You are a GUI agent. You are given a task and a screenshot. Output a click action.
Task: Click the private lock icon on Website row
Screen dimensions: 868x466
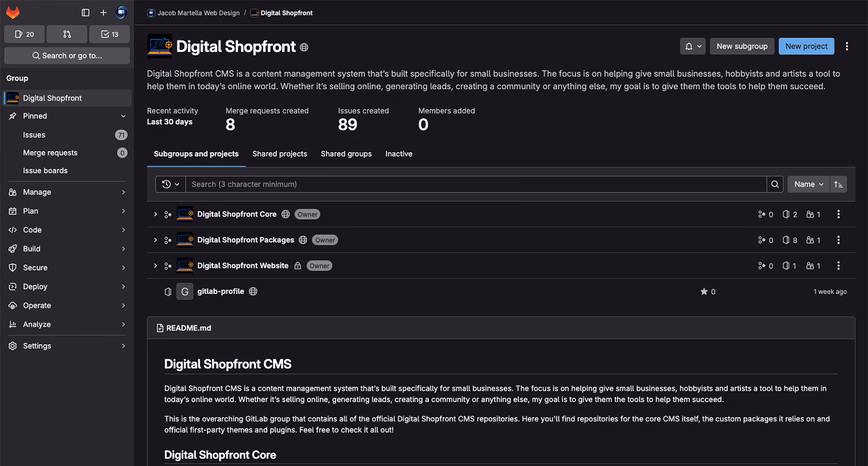coord(297,266)
